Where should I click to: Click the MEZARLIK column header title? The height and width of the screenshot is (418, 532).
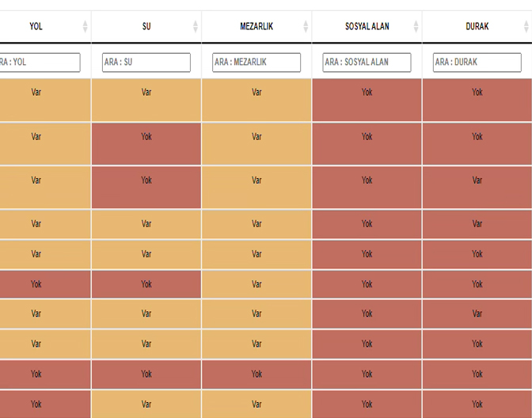click(x=256, y=27)
